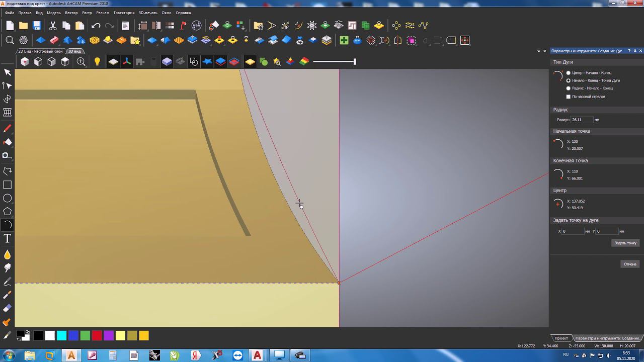The width and height of the screenshot is (644, 362).
Task: Open the 'Вектор' menu
Action: pyautogui.click(x=71, y=13)
